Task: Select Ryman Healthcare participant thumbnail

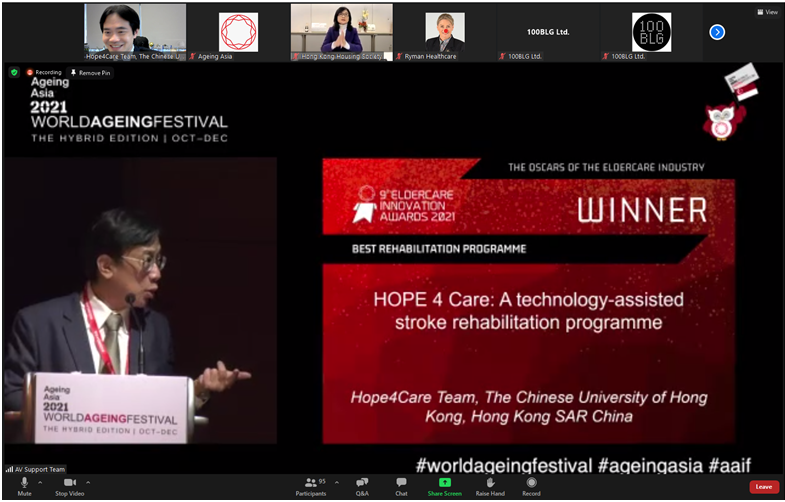Action: point(445,32)
